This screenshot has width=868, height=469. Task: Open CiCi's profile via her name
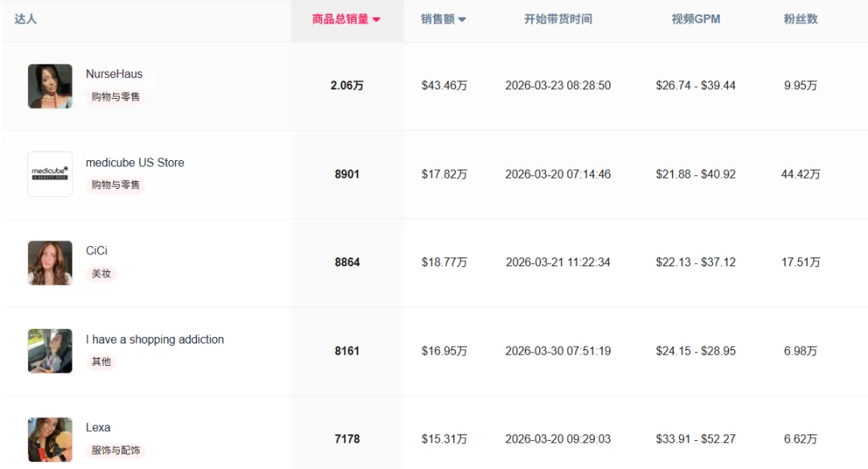(x=96, y=250)
